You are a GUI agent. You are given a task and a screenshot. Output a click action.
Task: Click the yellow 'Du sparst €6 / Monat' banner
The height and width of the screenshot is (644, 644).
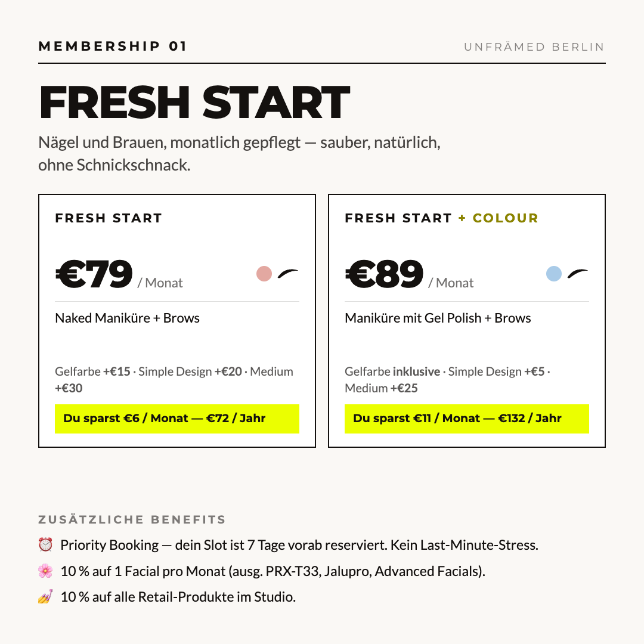pos(177,419)
